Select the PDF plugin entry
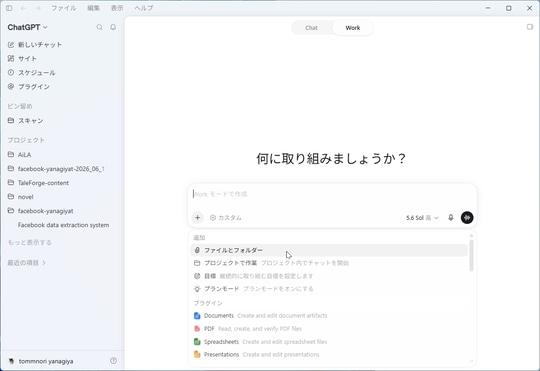Viewport: 540px width, 371px height. [329, 329]
